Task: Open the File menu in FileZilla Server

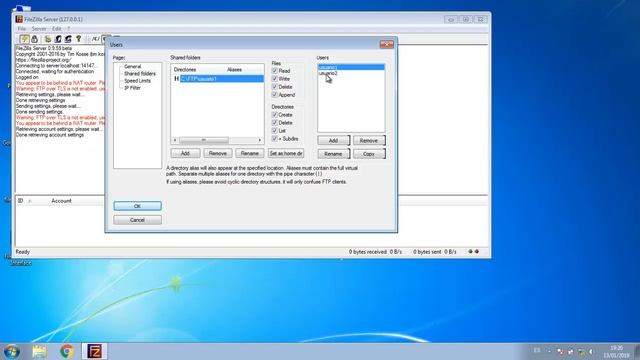Action: click(22, 29)
